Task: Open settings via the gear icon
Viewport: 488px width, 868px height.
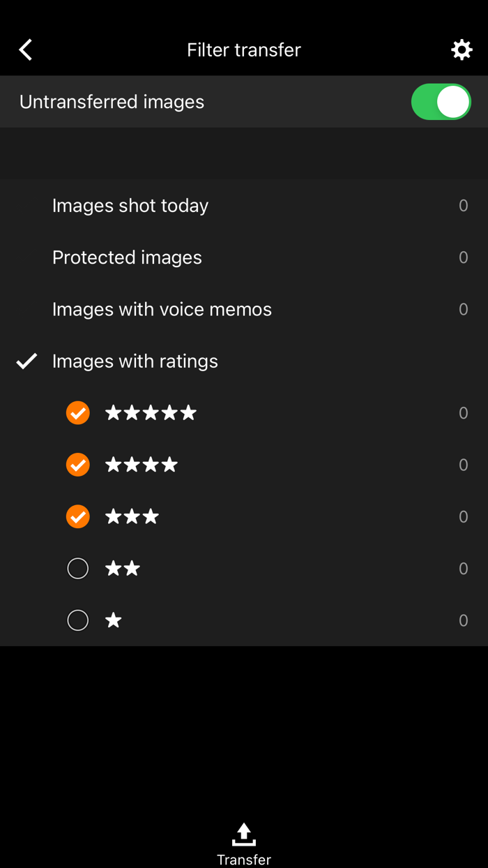Action: coord(462,50)
